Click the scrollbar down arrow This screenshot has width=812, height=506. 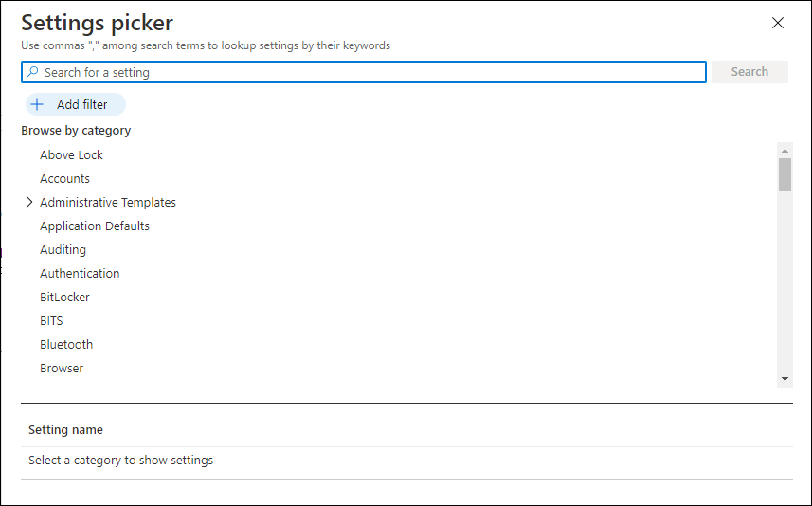tap(785, 379)
